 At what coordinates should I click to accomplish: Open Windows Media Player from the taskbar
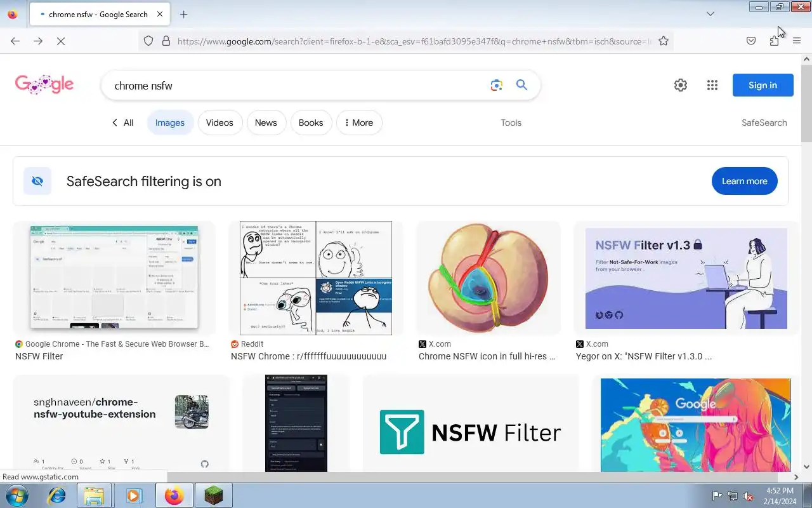pyautogui.click(x=134, y=495)
